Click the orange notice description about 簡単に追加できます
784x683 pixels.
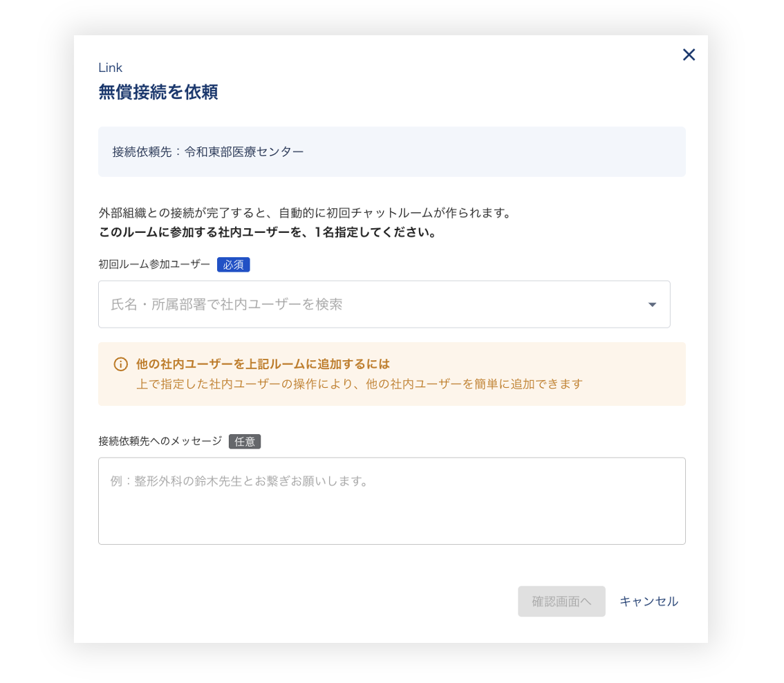point(360,384)
